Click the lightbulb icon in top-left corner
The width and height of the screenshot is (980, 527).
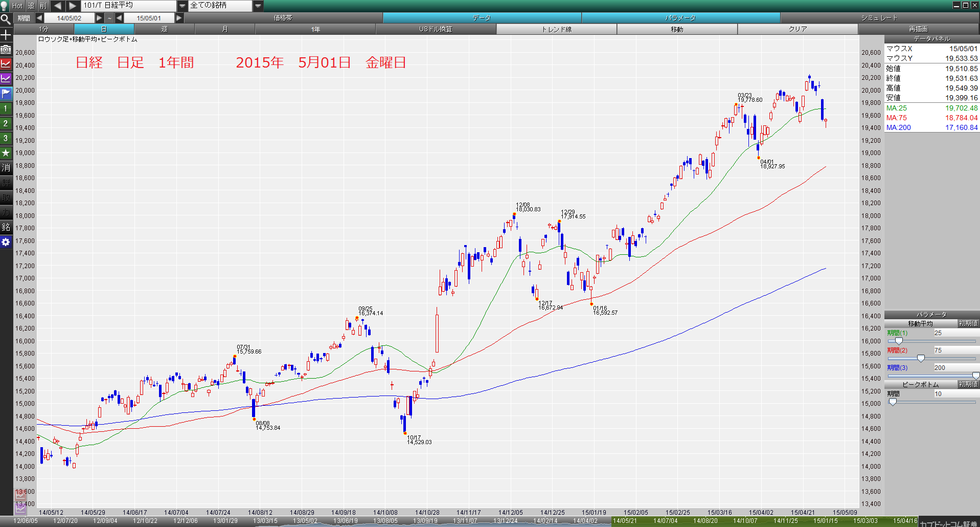pyautogui.click(x=5, y=6)
